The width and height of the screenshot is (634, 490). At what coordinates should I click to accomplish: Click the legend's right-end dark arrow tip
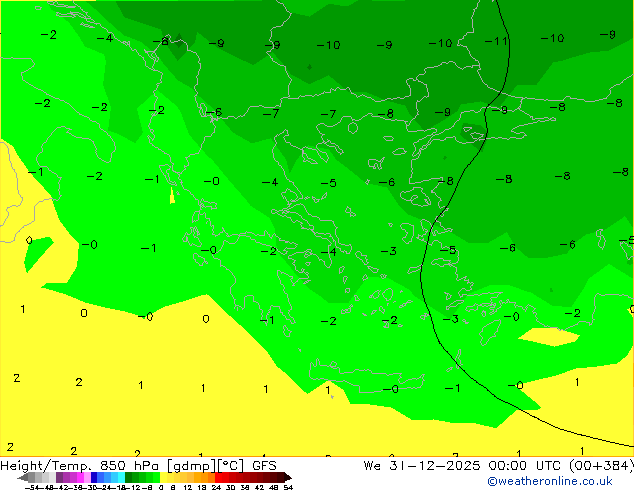[x=289, y=477]
